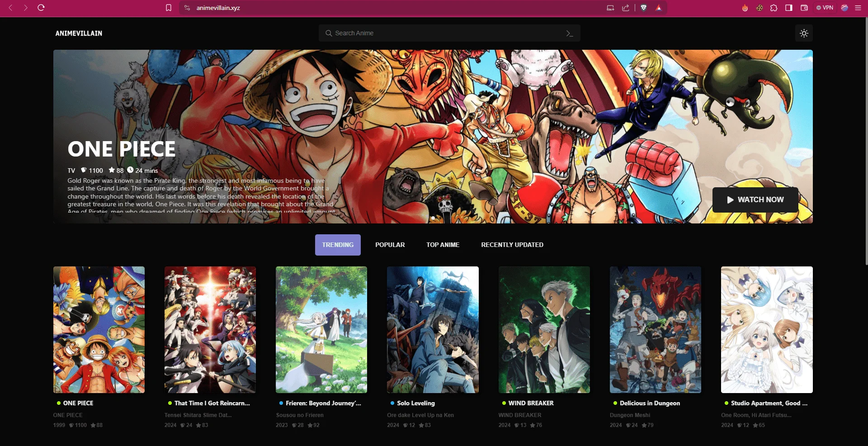
Task: Toggle the VPN button
Action: point(825,8)
